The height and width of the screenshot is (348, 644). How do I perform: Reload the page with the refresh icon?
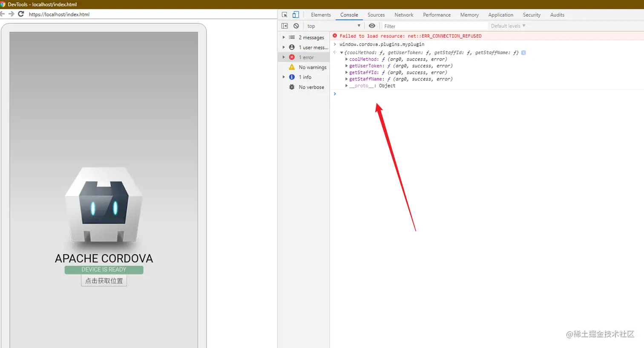click(21, 14)
